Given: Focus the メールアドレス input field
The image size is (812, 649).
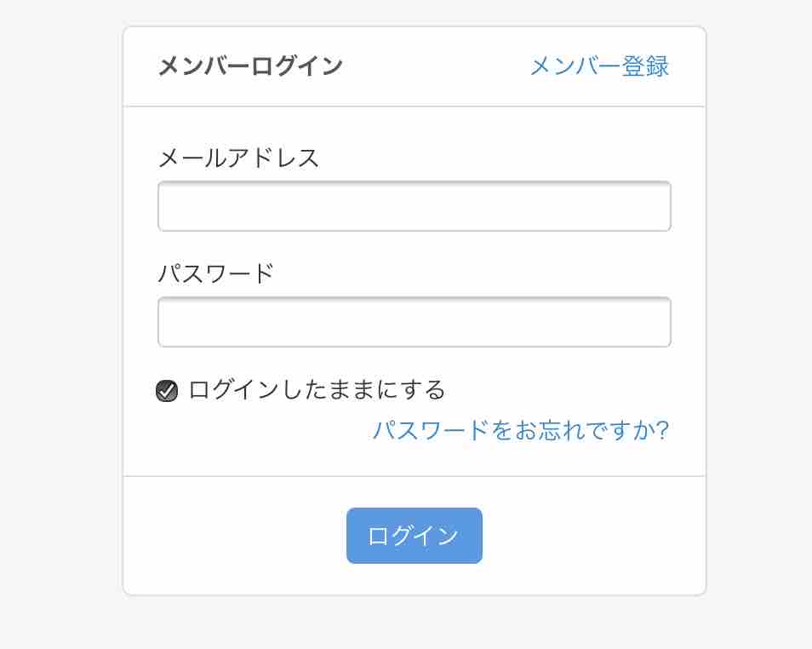Looking at the screenshot, I should click(414, 206).
